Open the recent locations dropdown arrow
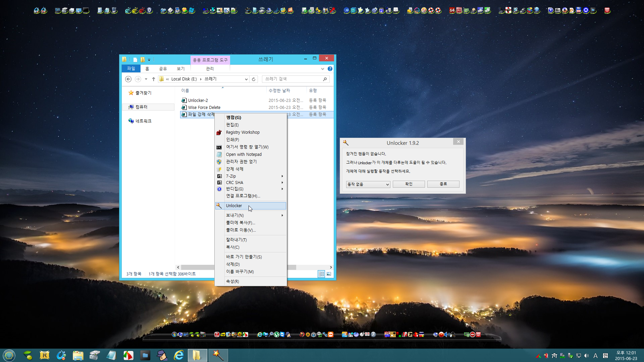This screenshot has height=362, width=644. (x=146, y=79)
